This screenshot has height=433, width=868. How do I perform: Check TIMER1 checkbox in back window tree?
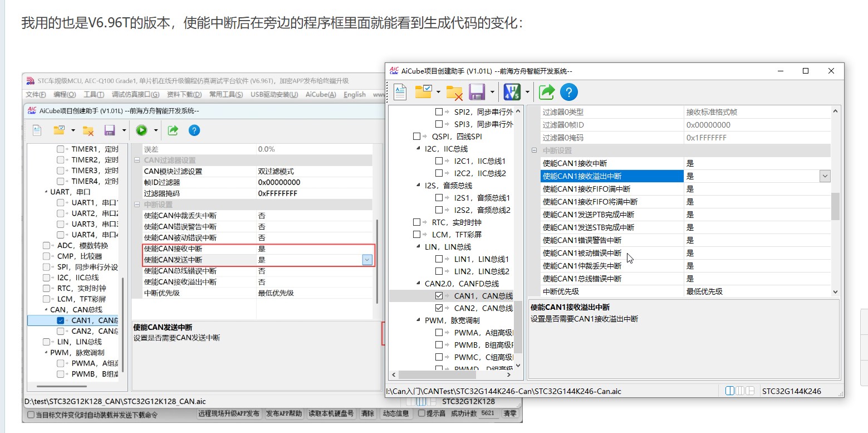[60, 149]
